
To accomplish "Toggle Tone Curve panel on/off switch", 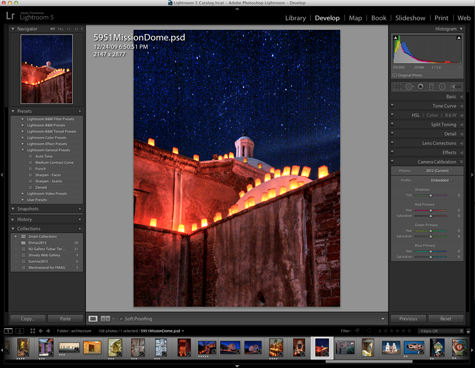I will tap(392, 105).
